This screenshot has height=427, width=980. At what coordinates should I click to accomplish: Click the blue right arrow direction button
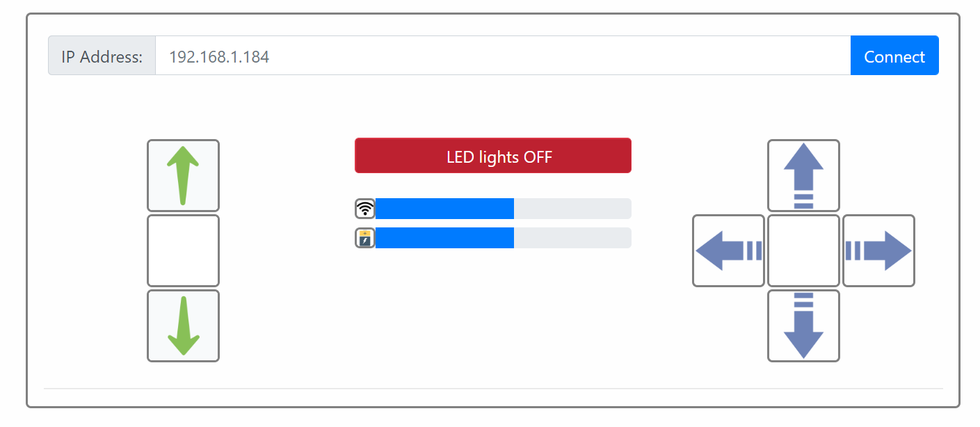click(878, 250)
